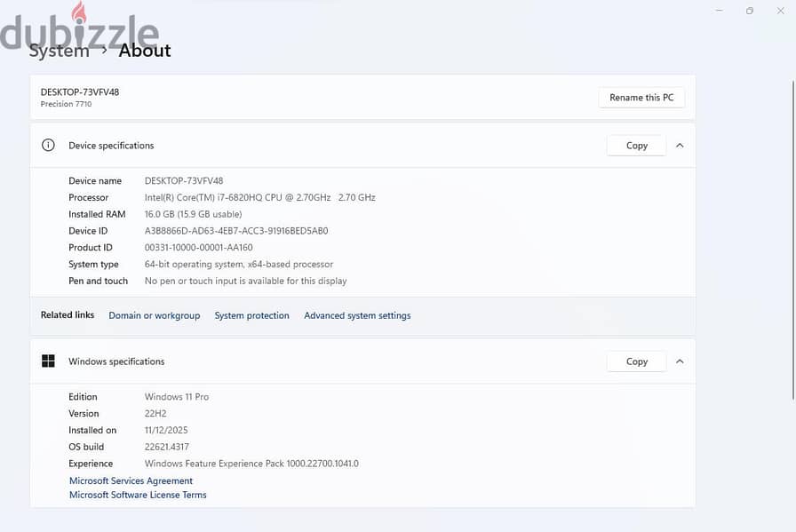796x532 pixels.
Task: Select the processor value i7-6820HQ text
Action: [260, 197]
